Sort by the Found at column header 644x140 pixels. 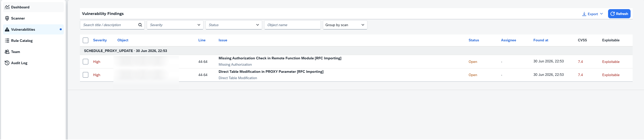(x=541, y=40)
